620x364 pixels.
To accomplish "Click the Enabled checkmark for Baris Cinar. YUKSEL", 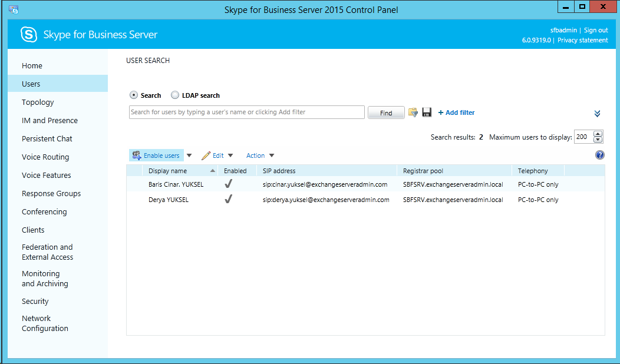I will (228, 184).
